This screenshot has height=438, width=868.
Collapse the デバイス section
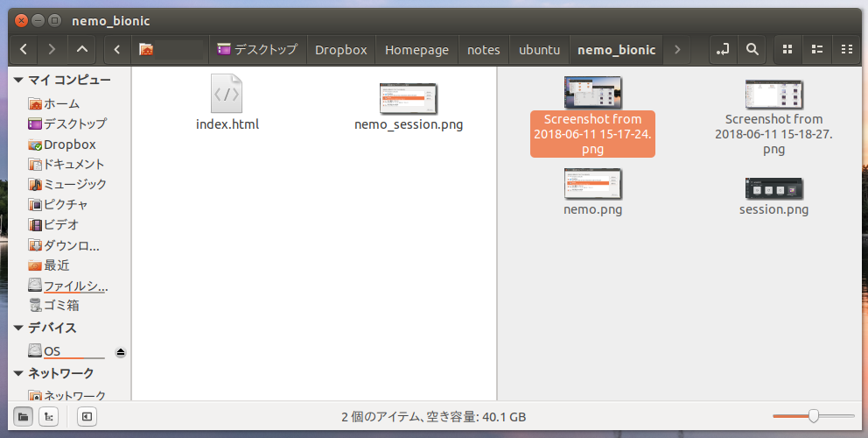[x=18, y=328]
